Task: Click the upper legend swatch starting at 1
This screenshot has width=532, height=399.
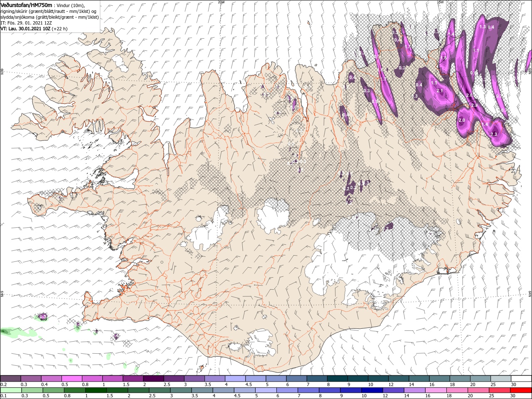Action: (x=113, y=379)
